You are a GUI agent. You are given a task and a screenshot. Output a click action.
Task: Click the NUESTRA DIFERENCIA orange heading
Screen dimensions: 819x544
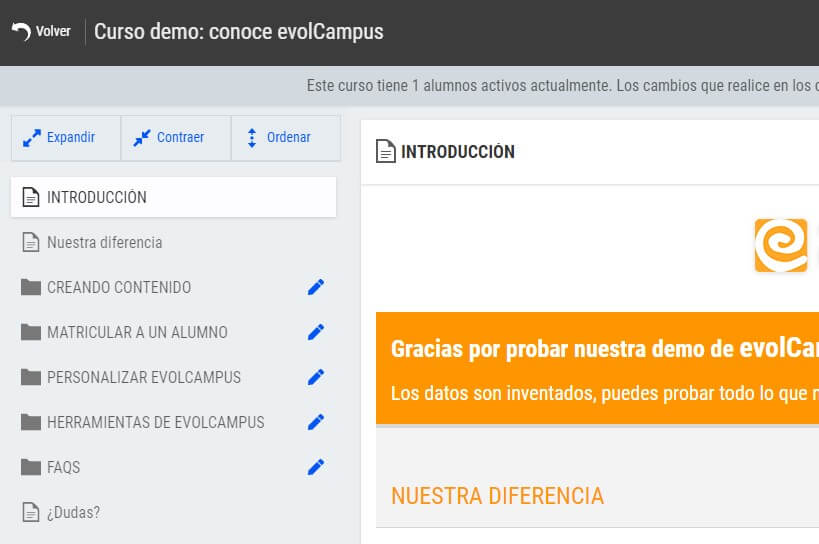[497, 496]
